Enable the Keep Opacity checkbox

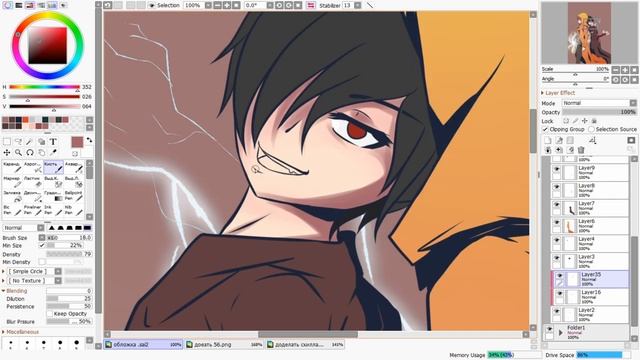(50, 313)
